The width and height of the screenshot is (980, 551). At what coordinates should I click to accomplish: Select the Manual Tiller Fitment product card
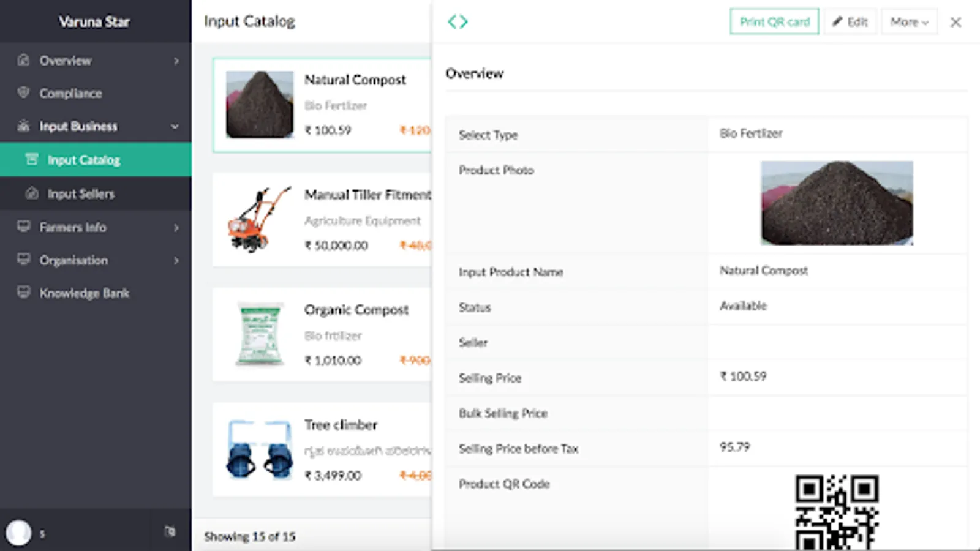coord(323,219)
